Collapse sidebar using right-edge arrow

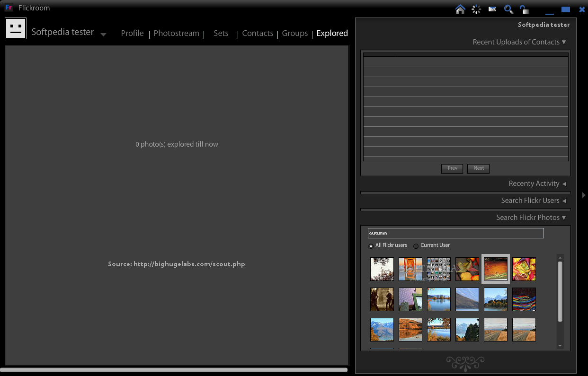[x=584, y=195]
